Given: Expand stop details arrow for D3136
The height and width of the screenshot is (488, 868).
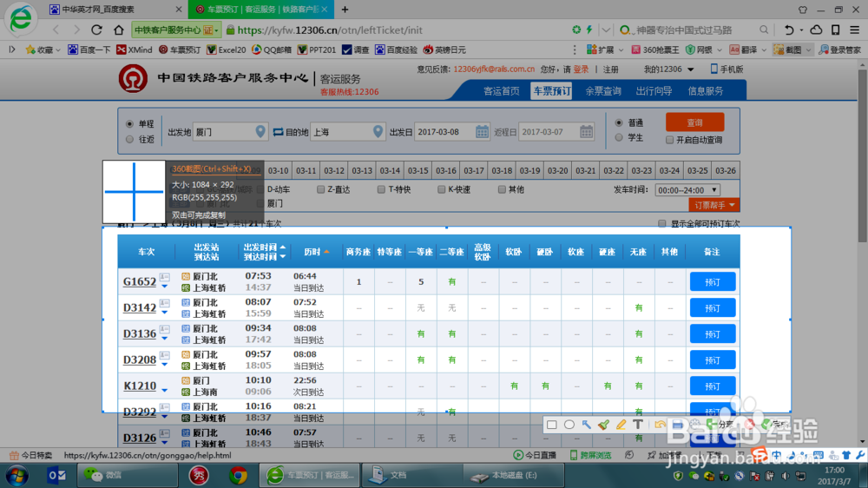Looking at the screenshot, I should click(164, 339).
